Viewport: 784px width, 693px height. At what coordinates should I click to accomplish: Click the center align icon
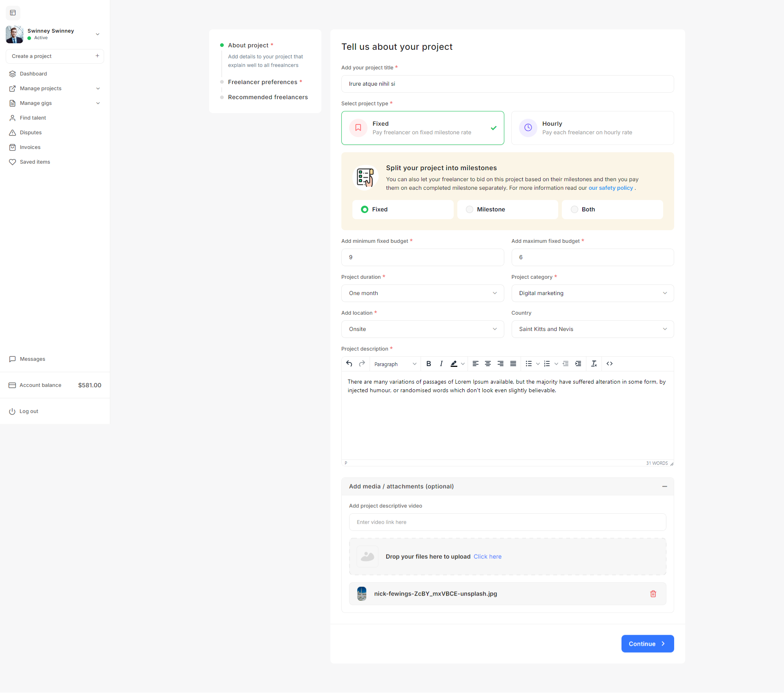click(x=488, y=364)
